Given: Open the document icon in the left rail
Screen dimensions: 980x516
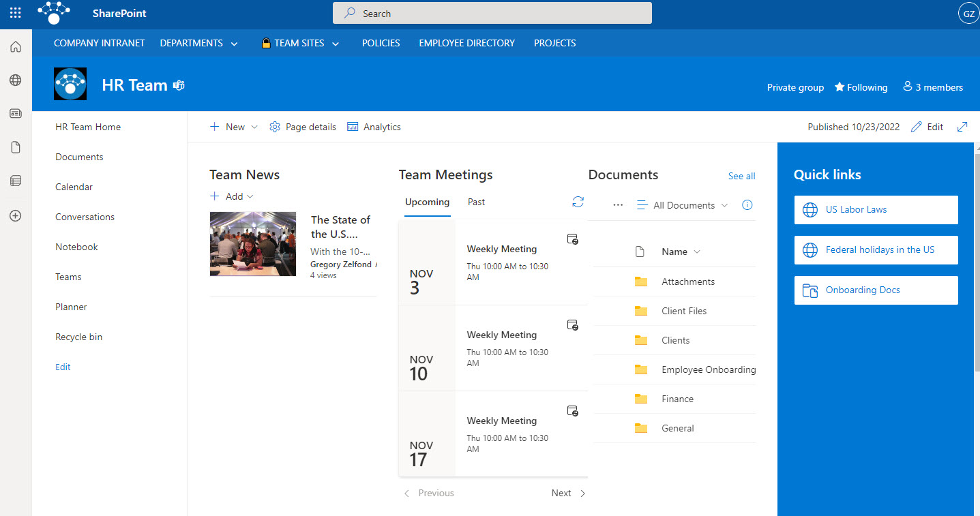Looking at the screenshot, I should point(15,147).
